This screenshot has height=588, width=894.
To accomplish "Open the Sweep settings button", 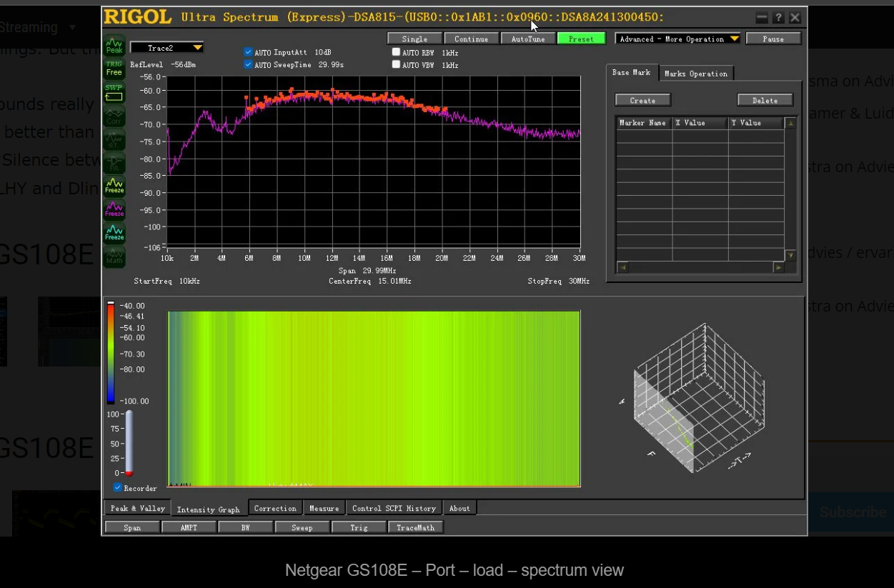I will [x=302, y=527].
